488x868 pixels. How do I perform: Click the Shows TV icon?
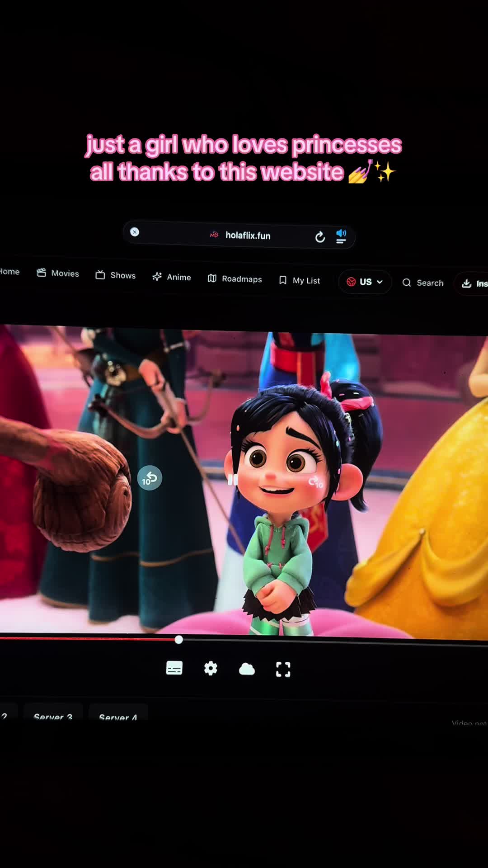pyautogui.click(x=100, y=275)
